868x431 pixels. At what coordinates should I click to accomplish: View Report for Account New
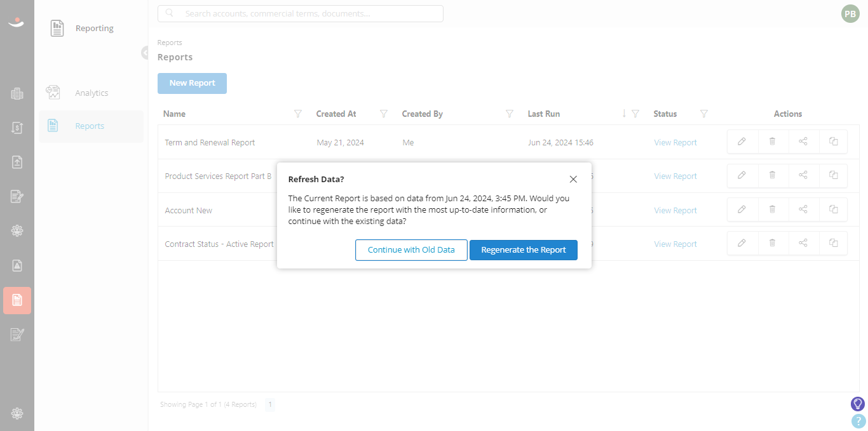[675, 211]
